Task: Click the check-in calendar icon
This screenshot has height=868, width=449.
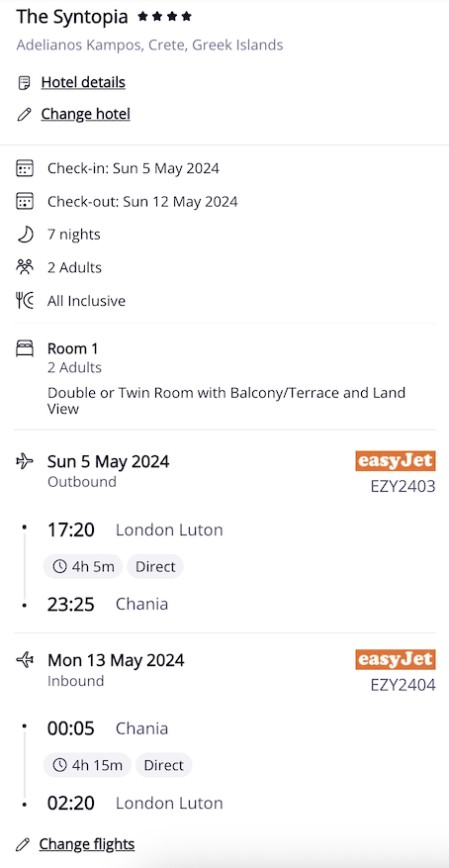Action: 25,168
